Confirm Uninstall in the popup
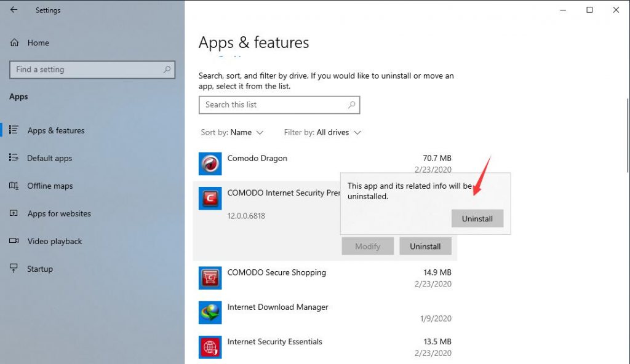630x364 pixels. pyautogui.click(x=477, y=218)
